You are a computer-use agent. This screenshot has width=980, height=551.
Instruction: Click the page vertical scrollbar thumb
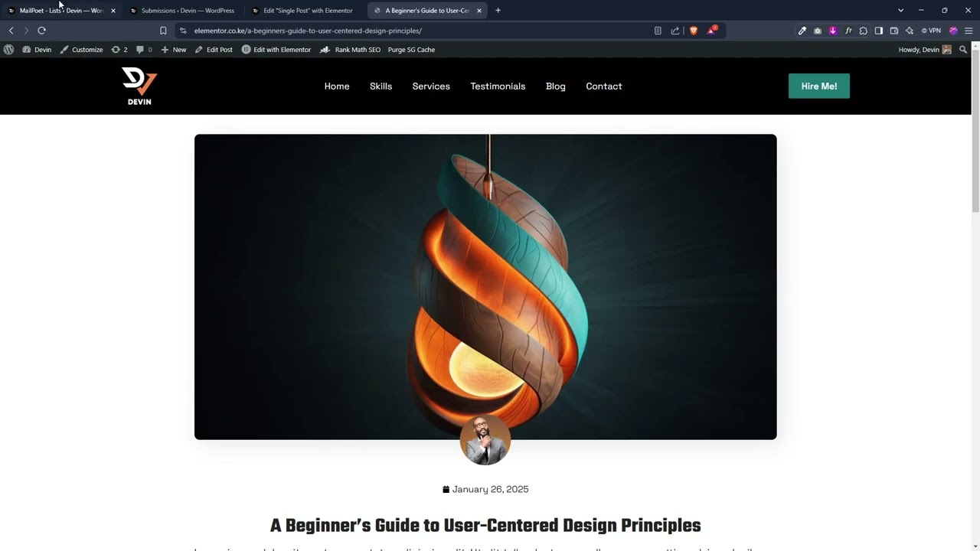975,135
